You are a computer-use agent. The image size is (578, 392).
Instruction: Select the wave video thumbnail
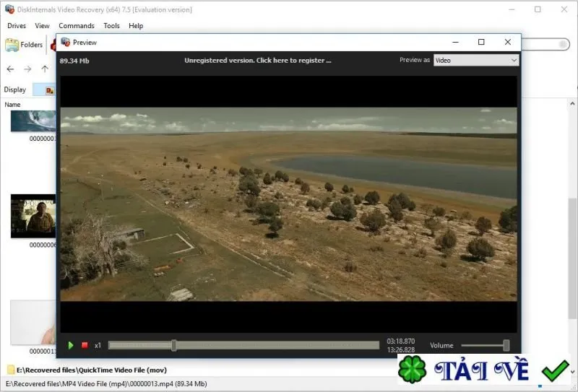click(33, 121)
